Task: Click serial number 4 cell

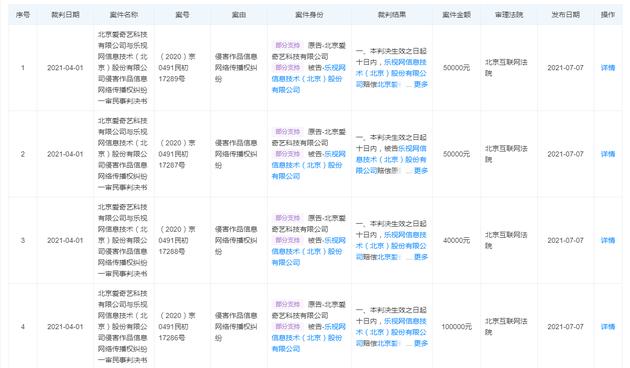Action: click(22, 327)
